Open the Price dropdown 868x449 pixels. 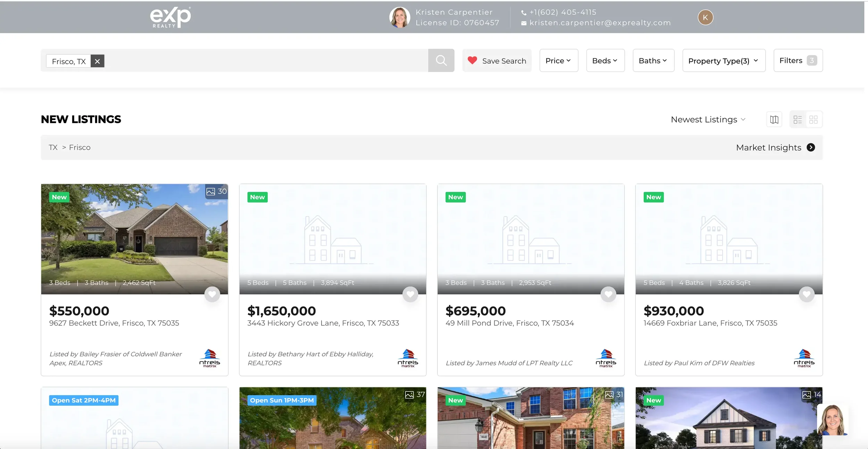coord(559,61)
